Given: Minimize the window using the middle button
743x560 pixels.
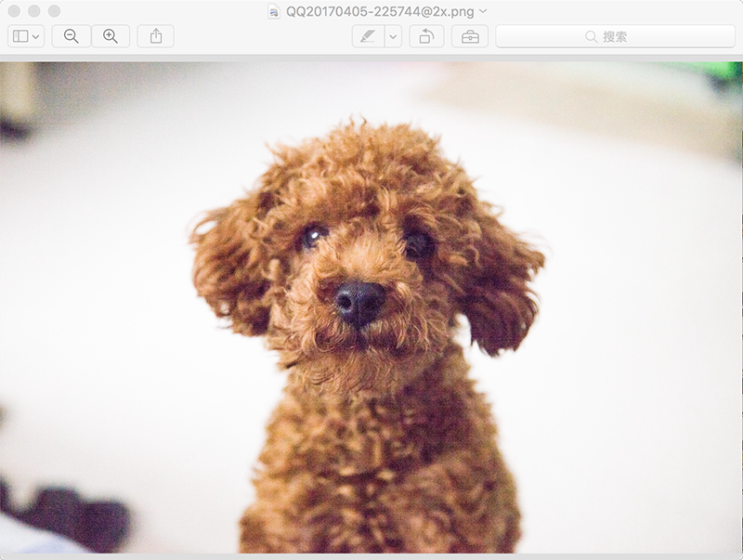Looking at the screenshot, I should [34, 11].
